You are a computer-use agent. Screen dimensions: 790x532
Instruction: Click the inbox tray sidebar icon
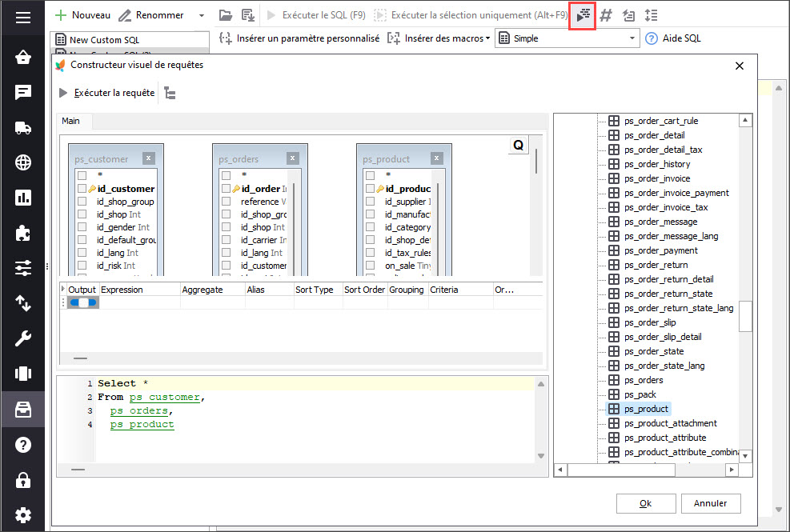22,409
